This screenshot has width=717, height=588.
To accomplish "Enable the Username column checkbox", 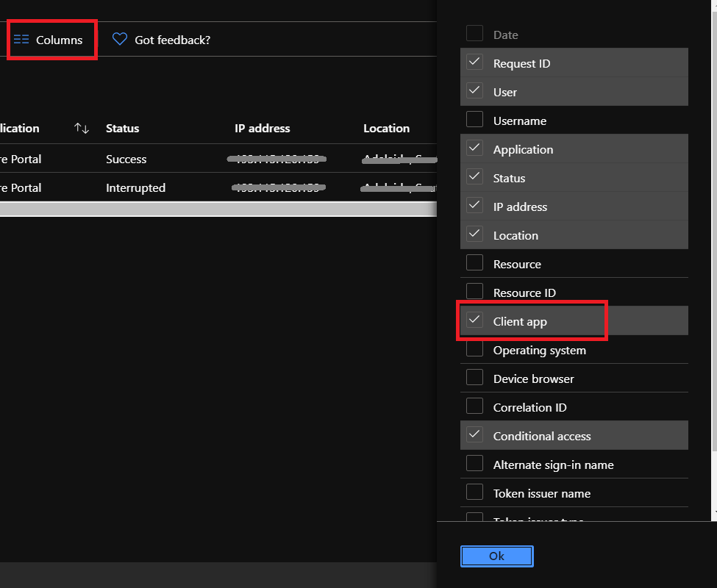I will (475, 120).
